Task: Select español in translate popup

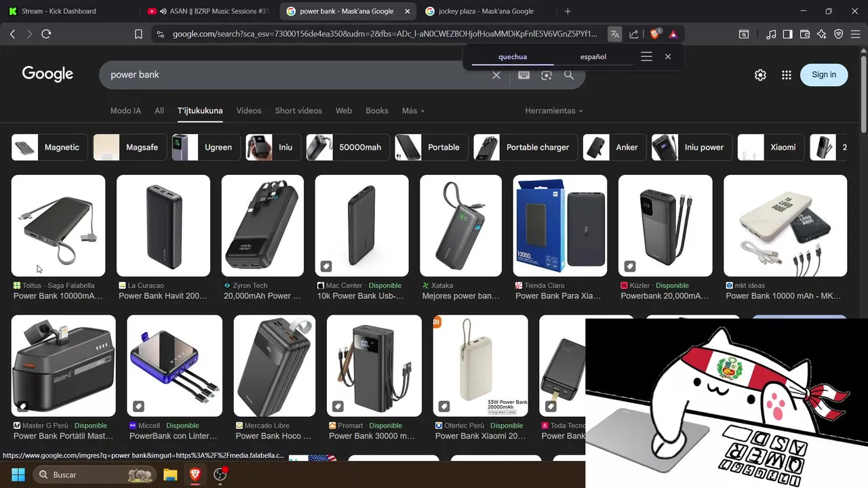Action: [593, 57]
